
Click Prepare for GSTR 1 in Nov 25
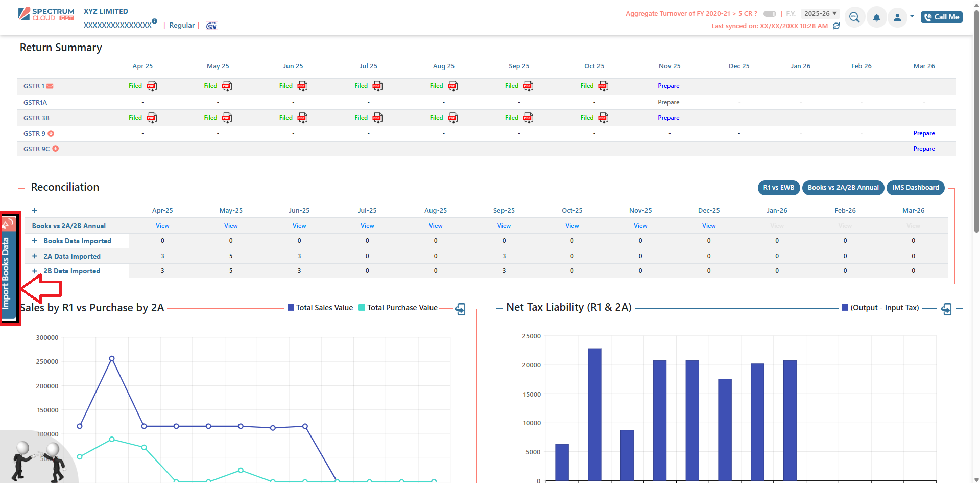point(668,86)
